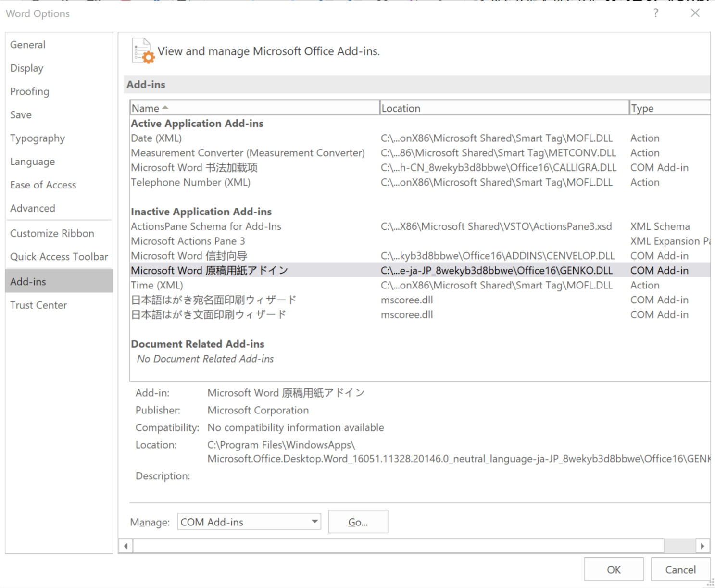715x588 pixels.
Task: Select ActionsPane Schema for Add-Ins row
Action: (420, 226)
